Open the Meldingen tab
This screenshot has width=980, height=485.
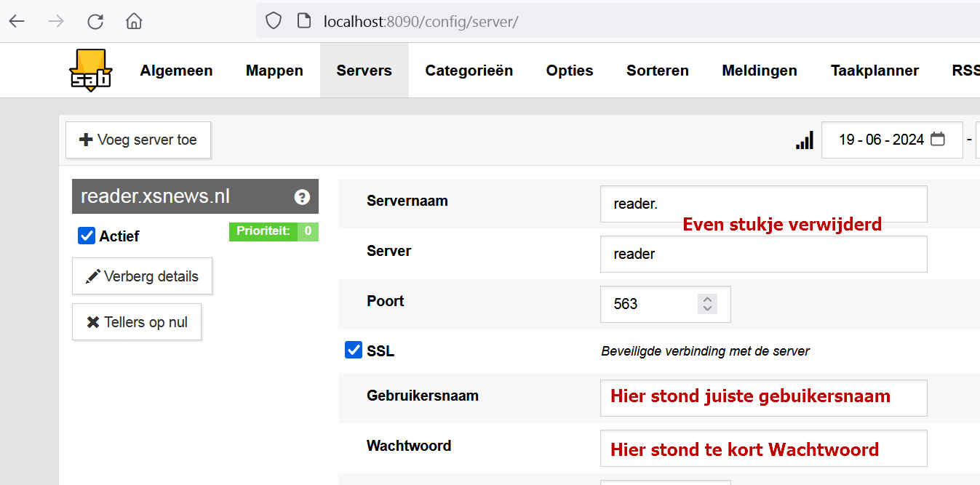click(760, 71)
